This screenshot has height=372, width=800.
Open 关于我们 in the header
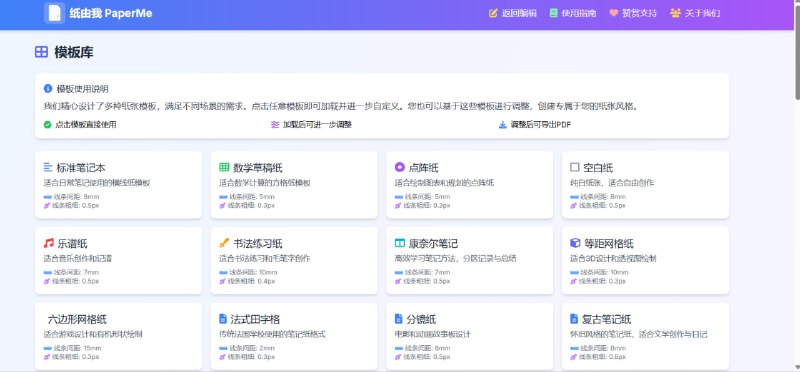[x=702, y=13]
